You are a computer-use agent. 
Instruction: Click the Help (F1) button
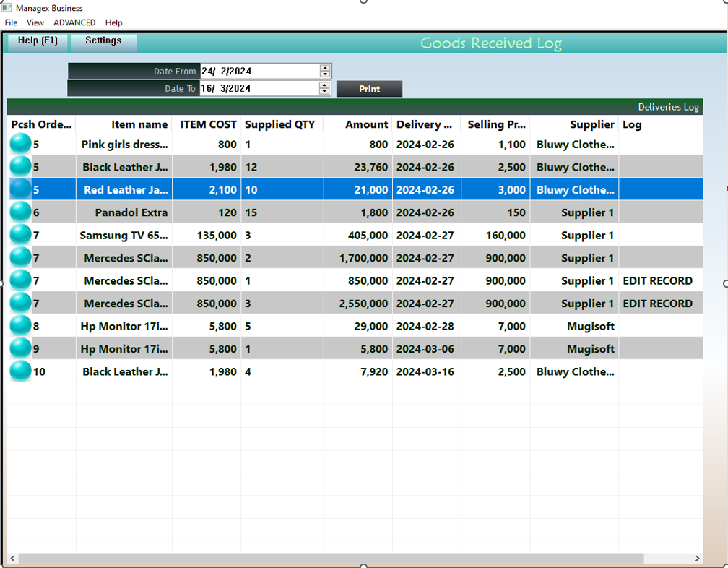[38, 41]
